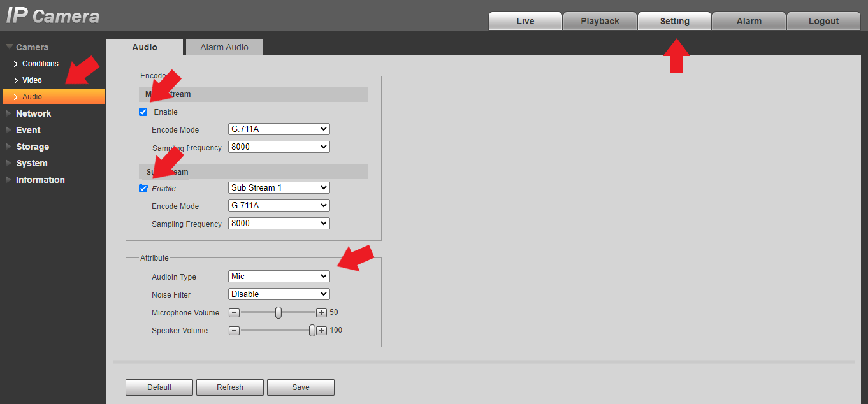Click the Microphone Volume slider handle

pyautogui.click(x=278, y=313)
